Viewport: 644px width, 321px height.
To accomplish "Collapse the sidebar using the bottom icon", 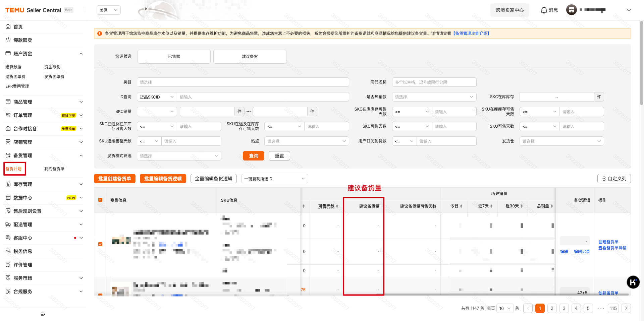I will 43,314.
